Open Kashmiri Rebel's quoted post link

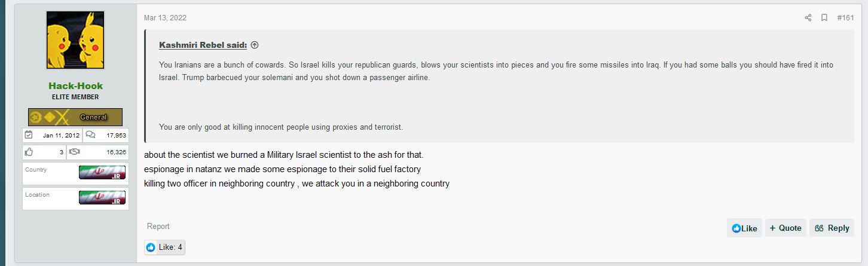[203, 45]
